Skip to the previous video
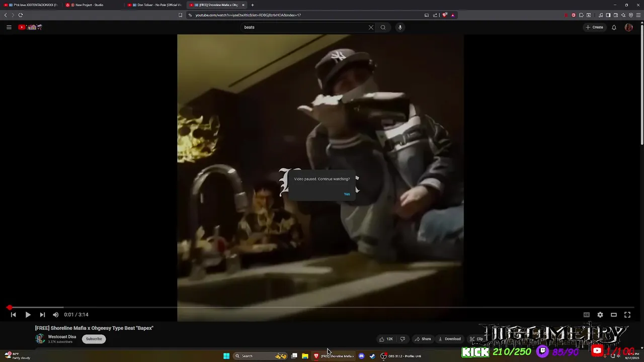The image size is (644, 362). coord(13,315)
